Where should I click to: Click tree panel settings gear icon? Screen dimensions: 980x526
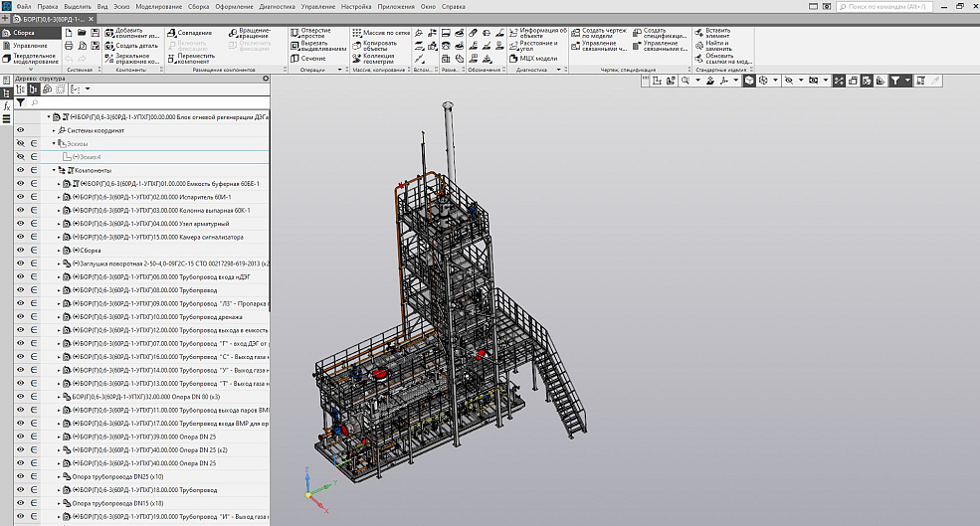click(266, 79)
